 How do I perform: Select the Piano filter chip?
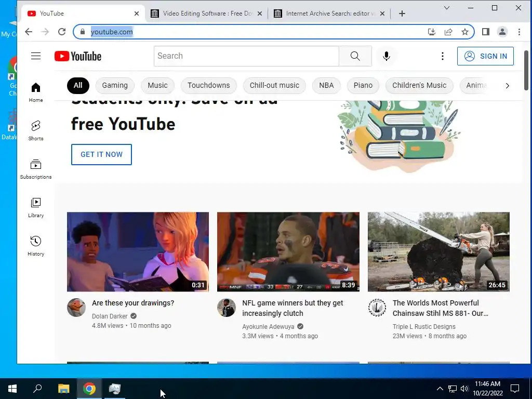click(x=363, y=86)
